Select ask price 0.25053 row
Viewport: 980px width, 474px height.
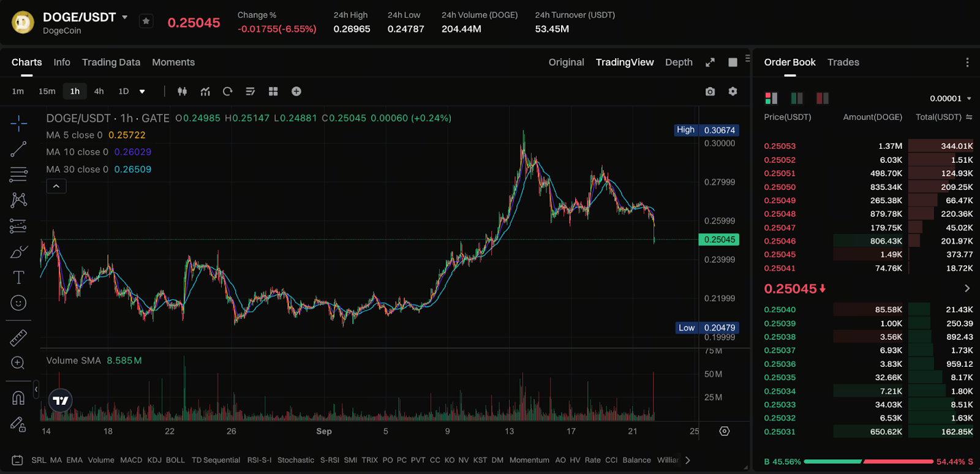click(869, 146)
